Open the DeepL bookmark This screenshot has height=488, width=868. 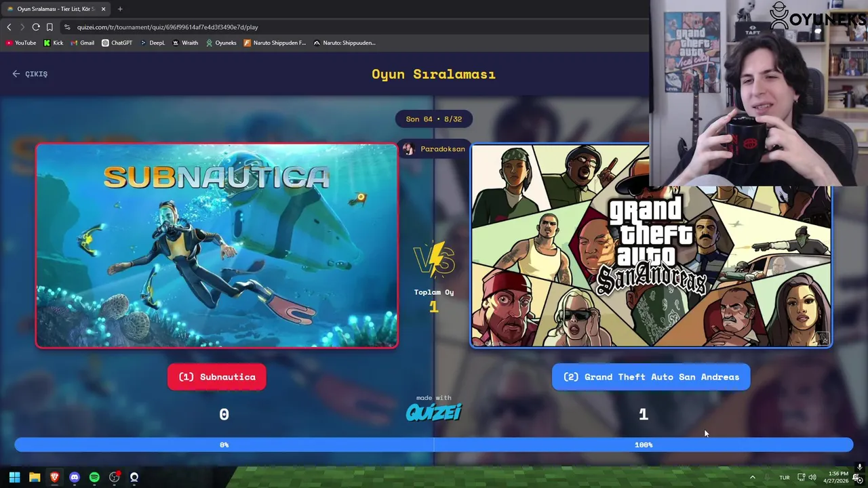pos(153,43)
